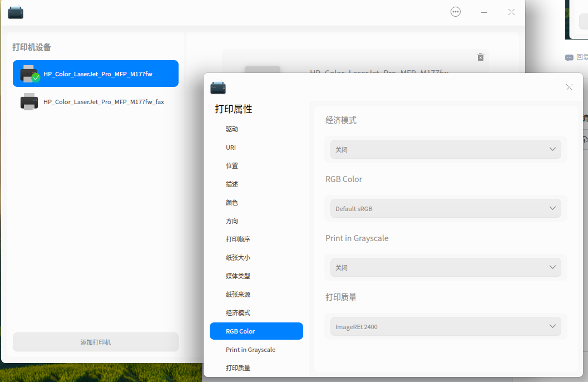Click the trash delete icon for the printer
588x382 pixels.
pyautogui.click(x=481, y=57)
